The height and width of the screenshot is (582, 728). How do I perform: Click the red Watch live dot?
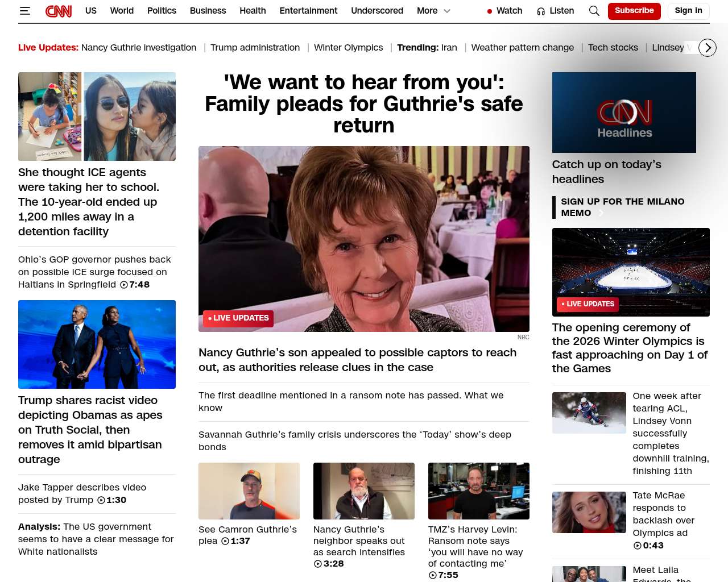point(490,11)
